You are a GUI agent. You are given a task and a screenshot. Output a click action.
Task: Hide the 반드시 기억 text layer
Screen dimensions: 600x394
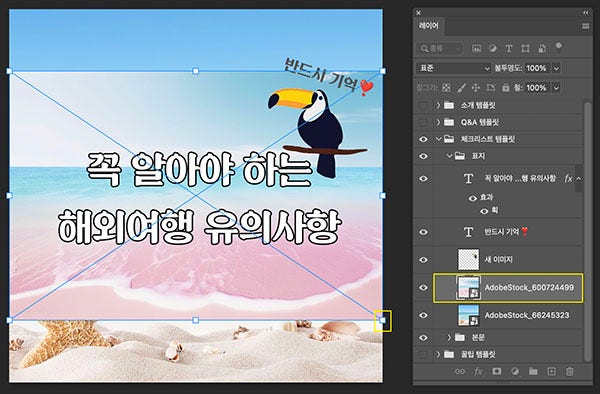click(423, 232)
